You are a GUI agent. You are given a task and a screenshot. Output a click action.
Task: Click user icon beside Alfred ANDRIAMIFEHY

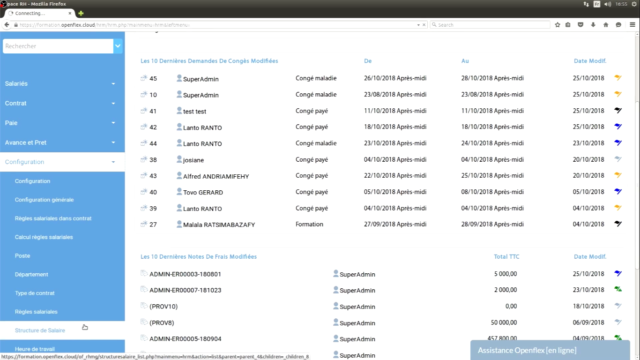(x=179, y=176)
